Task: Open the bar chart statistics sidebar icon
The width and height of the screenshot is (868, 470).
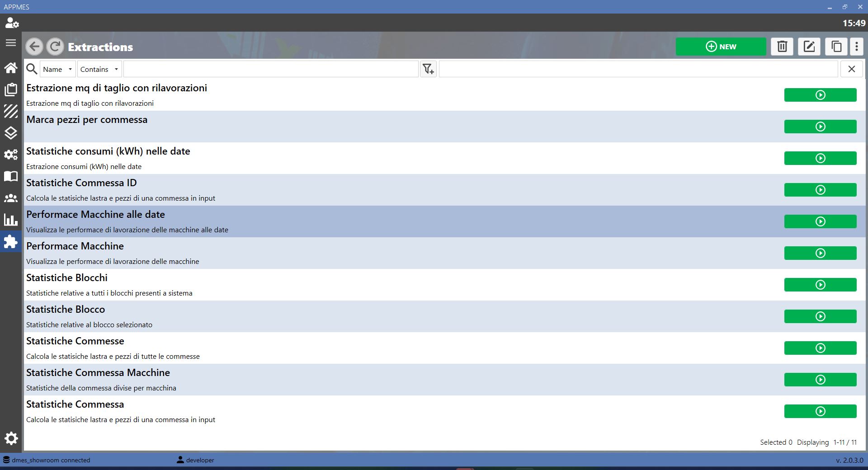Action: coord(11,220)
